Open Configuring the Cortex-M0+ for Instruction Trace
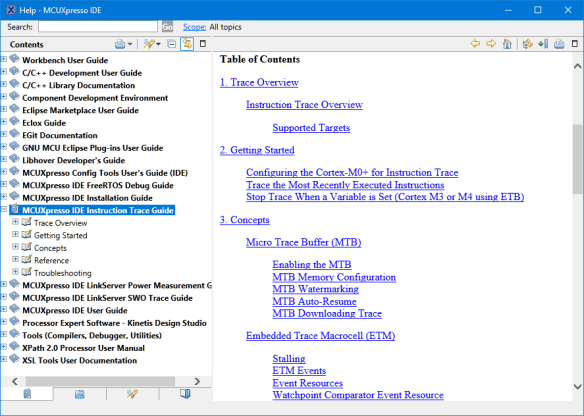584x416 pixels. (352, 172)
